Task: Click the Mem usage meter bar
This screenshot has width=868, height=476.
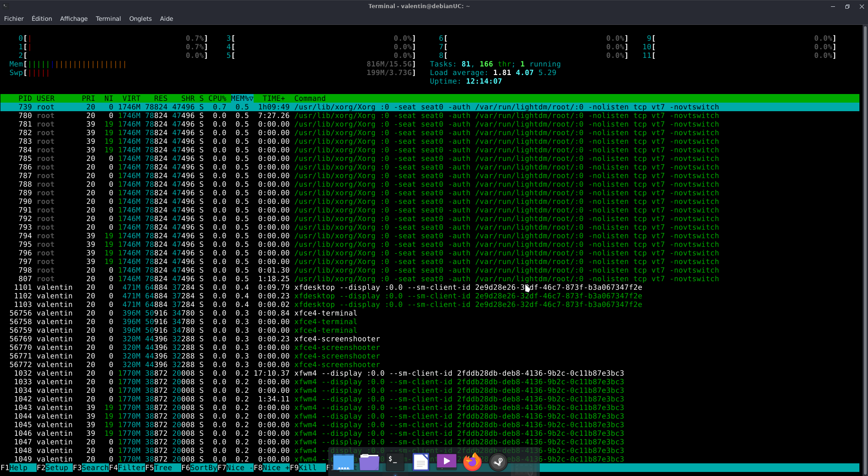Action: (212, 64)
